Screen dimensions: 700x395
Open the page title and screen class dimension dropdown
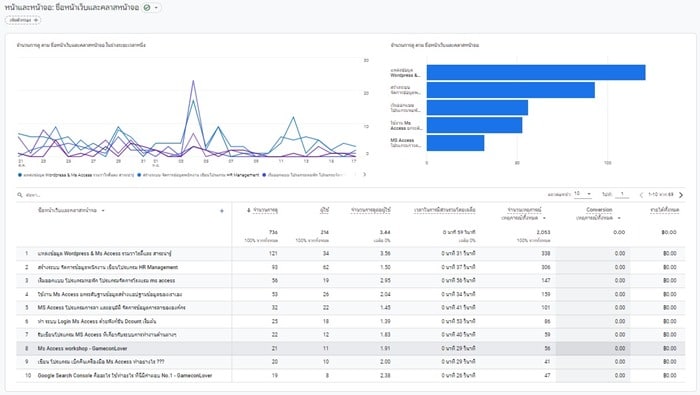point(71,210)
